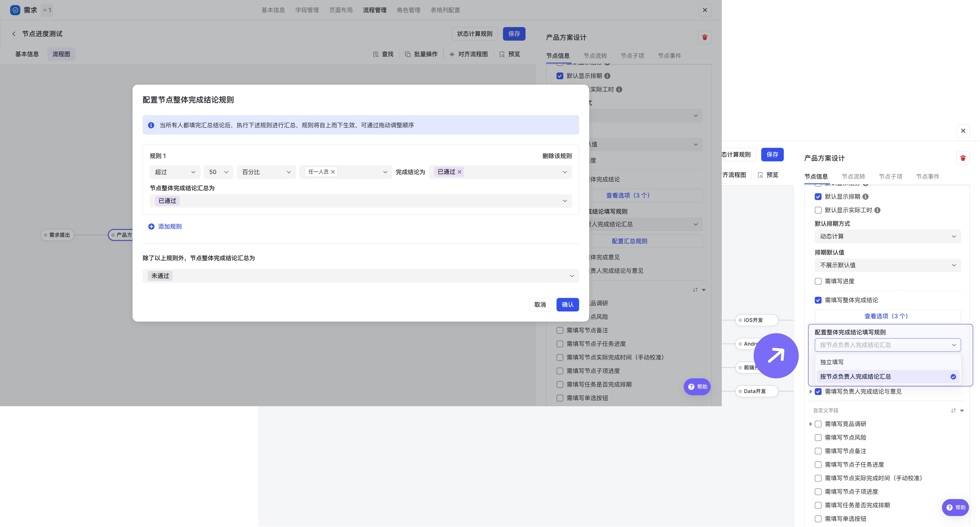Click info icon beside 默认显示排期 in bright right panel
Viewport: 980px width, 527px height.
click(866, 197)
